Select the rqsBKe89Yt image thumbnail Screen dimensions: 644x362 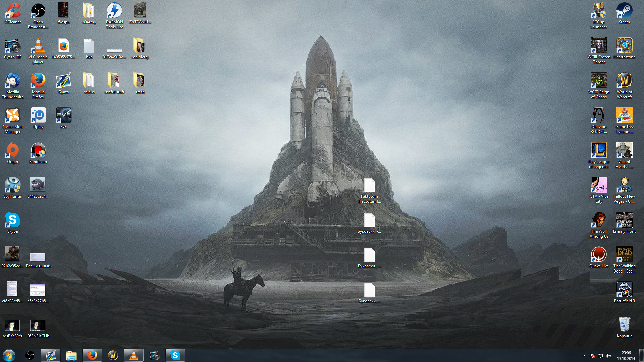12,326
